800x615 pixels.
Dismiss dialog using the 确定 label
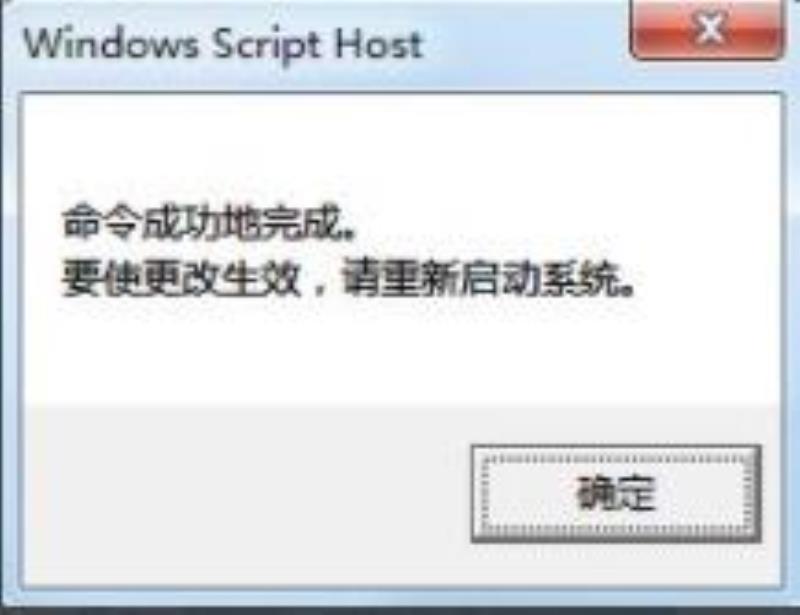coord(616,493)
